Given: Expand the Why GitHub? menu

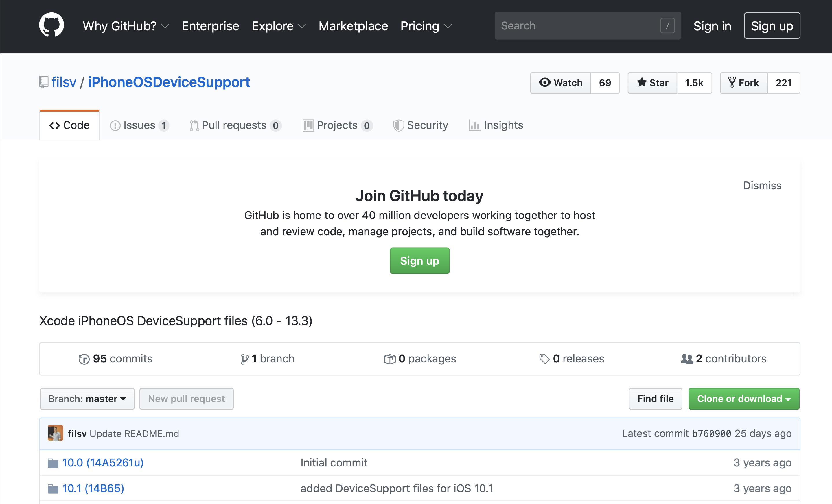Looking at the screenshot, I should pyautogui.click(x=126, y=26).
